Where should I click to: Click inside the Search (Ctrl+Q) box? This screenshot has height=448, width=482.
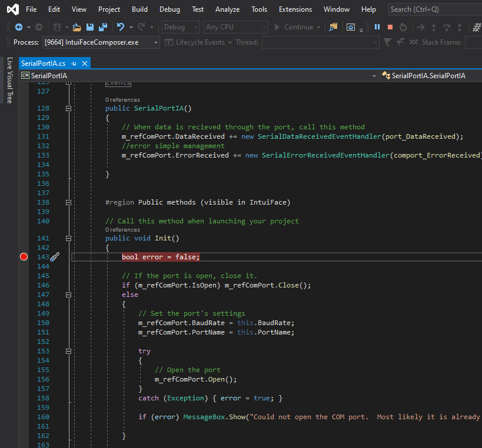coord(433,9)
